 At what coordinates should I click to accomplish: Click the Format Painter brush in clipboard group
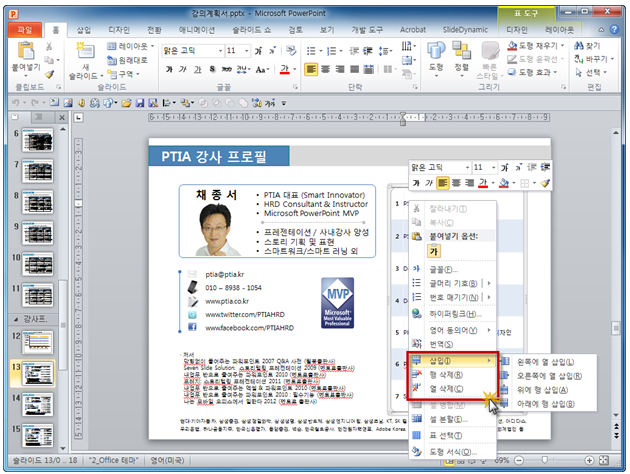(49, 74)
